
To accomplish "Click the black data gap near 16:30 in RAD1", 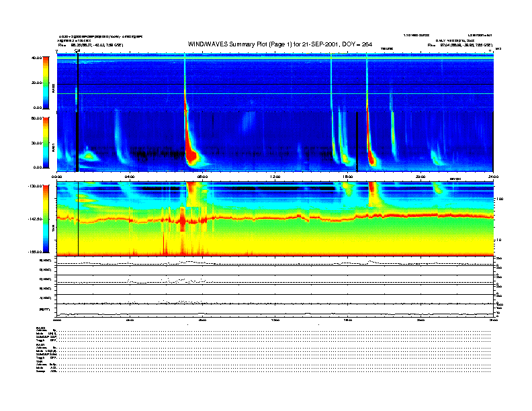I will (357, 142).
